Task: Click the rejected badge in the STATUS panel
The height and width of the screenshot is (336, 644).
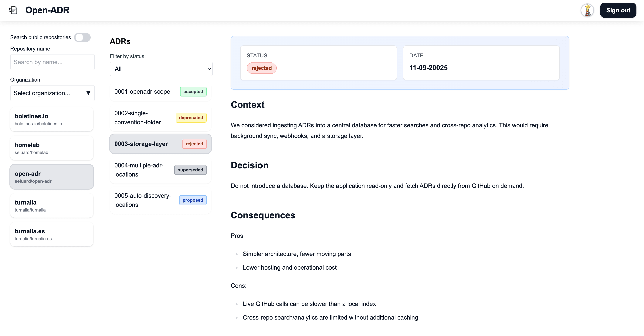Action: click(262, 68)
